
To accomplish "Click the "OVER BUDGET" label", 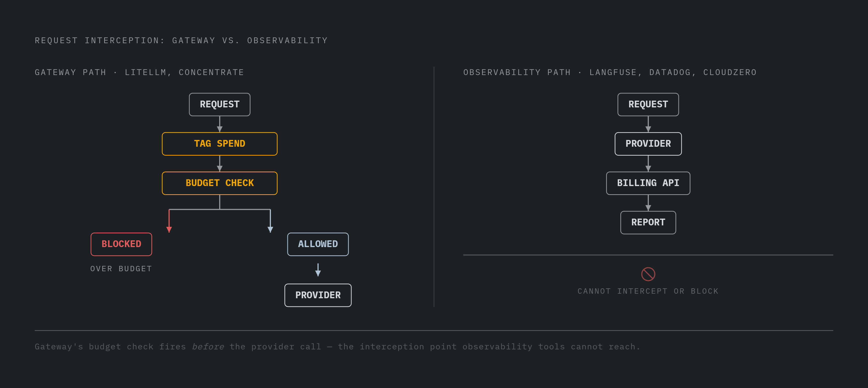I will (121, 269).
